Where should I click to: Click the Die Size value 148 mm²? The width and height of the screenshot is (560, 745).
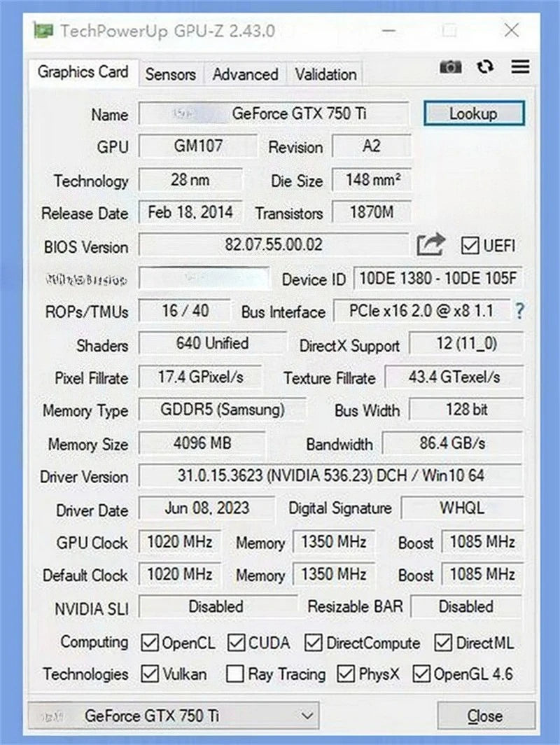pyautogui.click(x=372, y=179)
